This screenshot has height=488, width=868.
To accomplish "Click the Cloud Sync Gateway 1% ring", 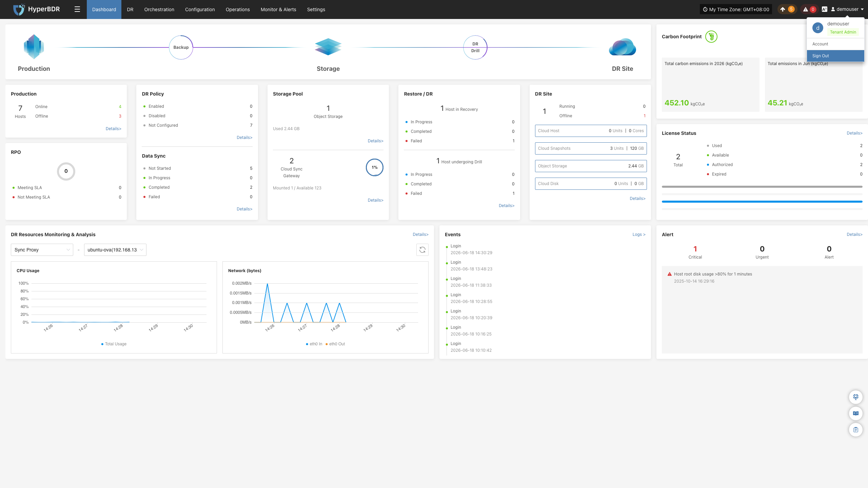I will point(375,167).
